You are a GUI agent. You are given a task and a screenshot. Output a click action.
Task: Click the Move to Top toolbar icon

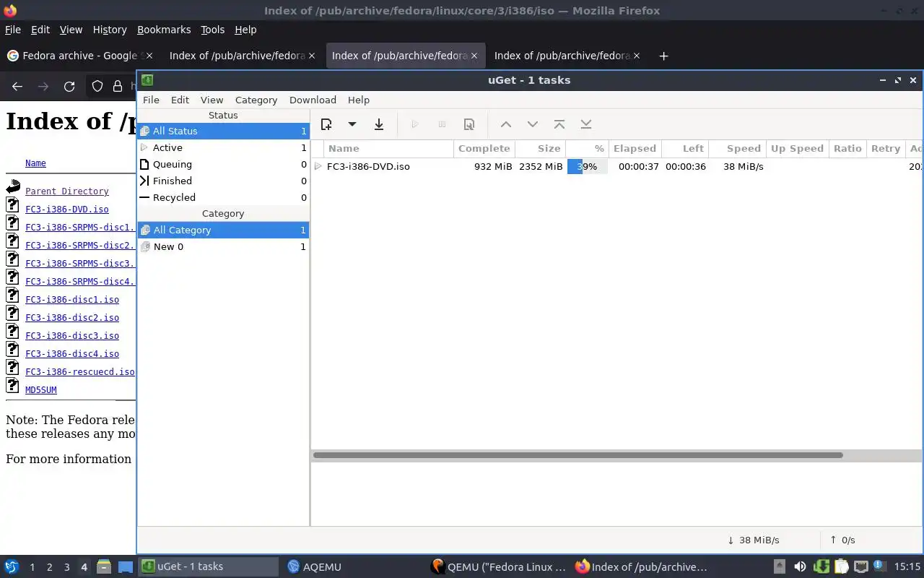pos(559,124)
